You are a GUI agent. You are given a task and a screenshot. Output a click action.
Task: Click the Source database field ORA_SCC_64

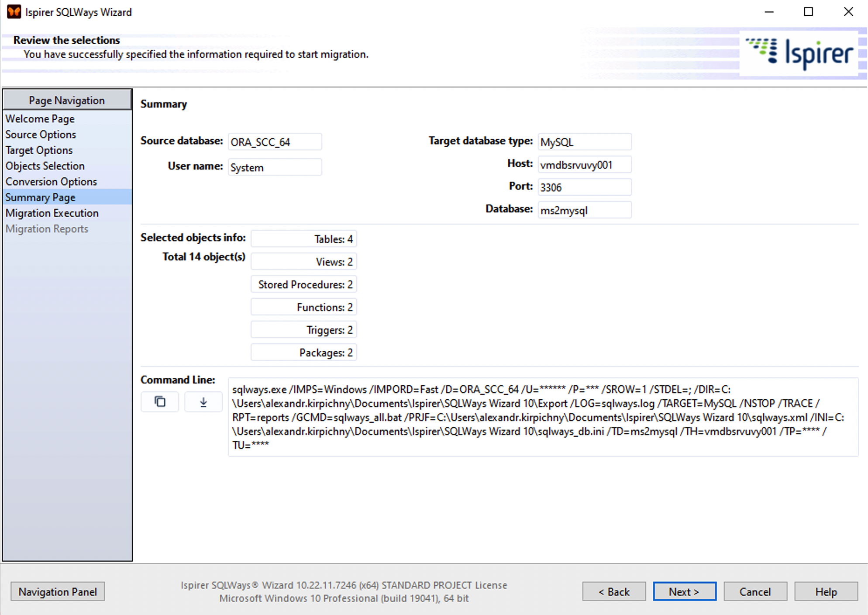(x=275, y=142)
